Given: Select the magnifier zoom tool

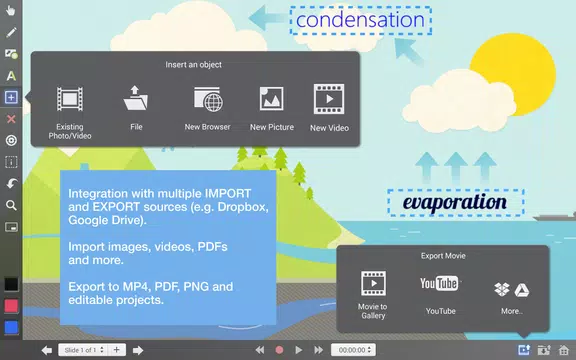Looking at the screenshot, I should (11, 205).
